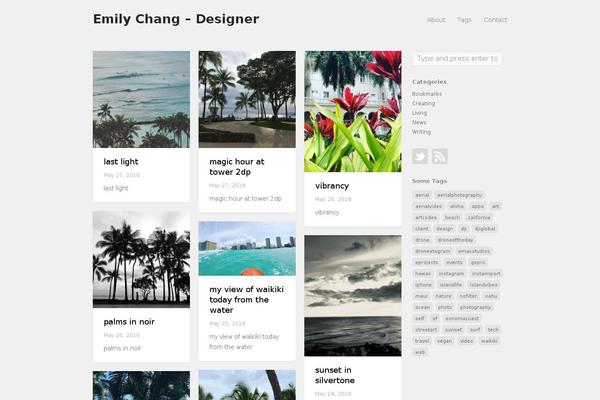
Task: Open the palms in noir photo
Action: (x=141, y=260)
